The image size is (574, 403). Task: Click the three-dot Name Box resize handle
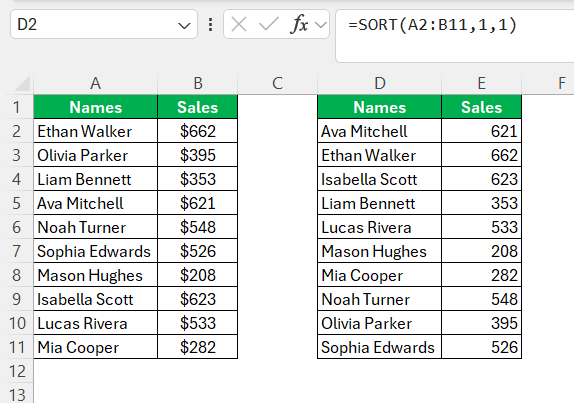point(210,25)
